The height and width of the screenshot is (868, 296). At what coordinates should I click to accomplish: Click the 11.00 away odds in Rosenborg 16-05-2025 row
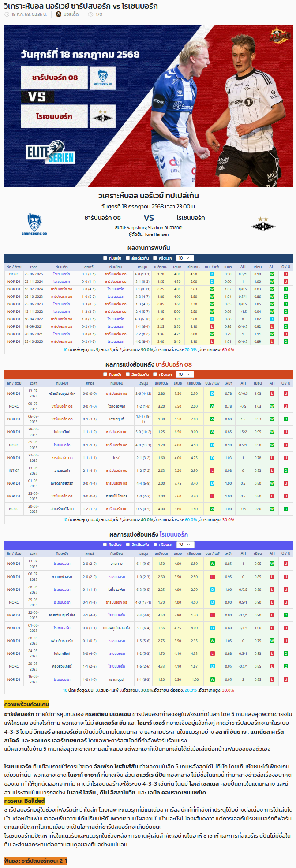point(194,679)
